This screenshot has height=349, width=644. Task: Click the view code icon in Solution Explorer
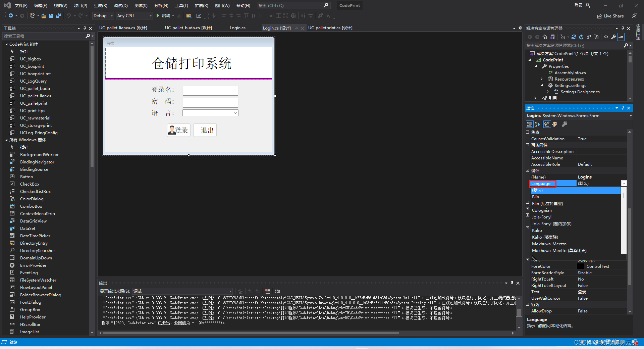tap(606, 37)
